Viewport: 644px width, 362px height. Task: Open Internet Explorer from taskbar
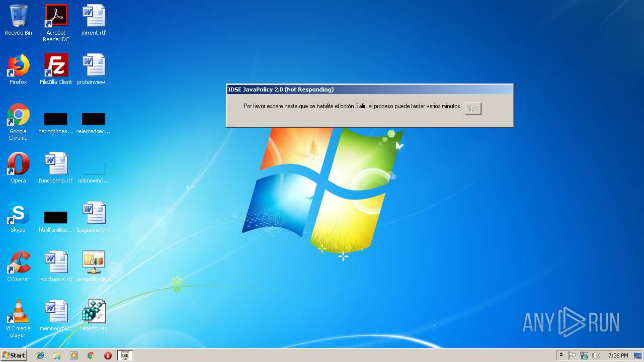click(40, 355)
